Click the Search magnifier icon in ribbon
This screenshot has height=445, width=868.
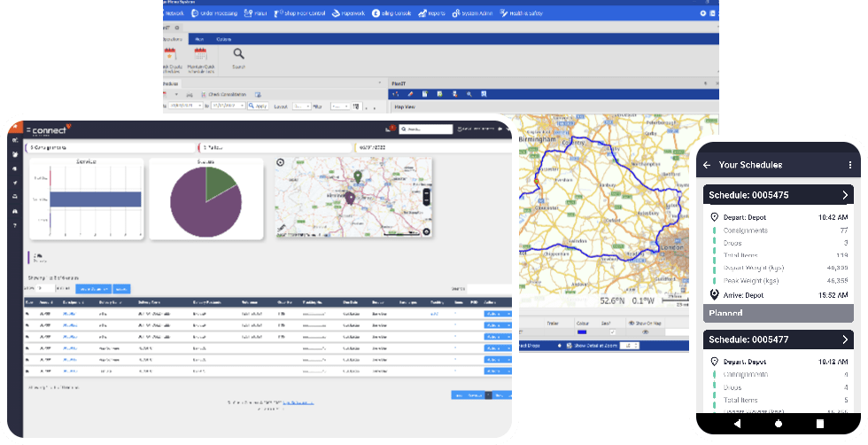(x=237, y=55)
